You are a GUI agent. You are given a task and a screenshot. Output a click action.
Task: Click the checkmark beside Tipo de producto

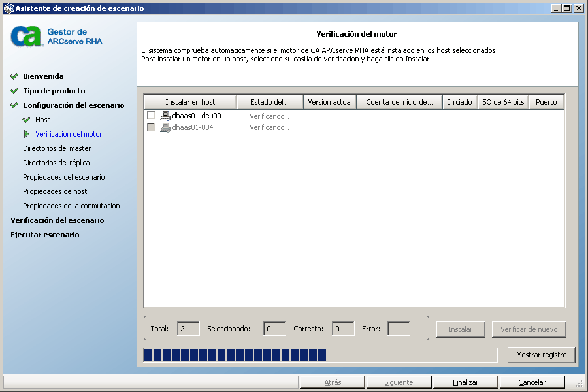pos(13,91)
